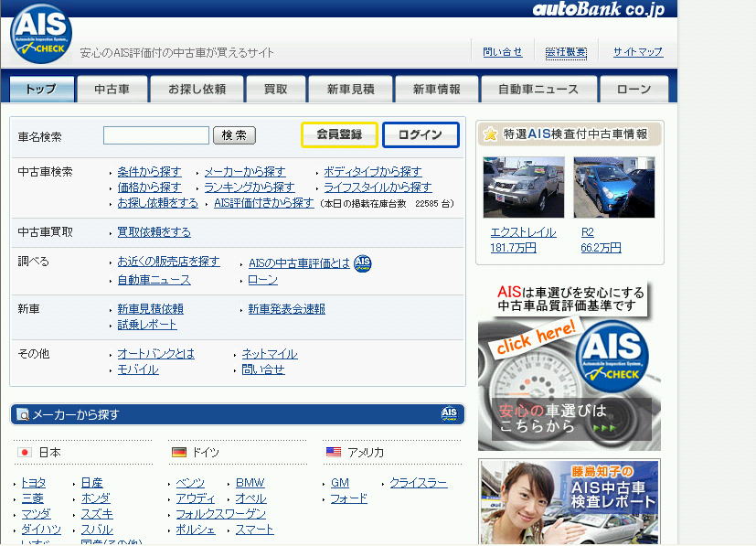This screenshot has width=756, height=546.
Task: Click the 日産 maker link
Action: coord(92,483)
